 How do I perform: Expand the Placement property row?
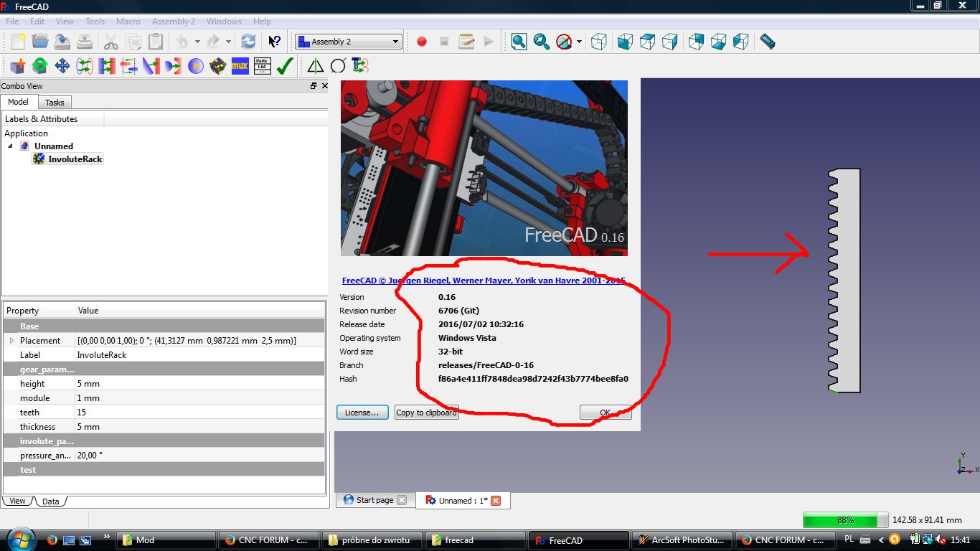(11, 341)
